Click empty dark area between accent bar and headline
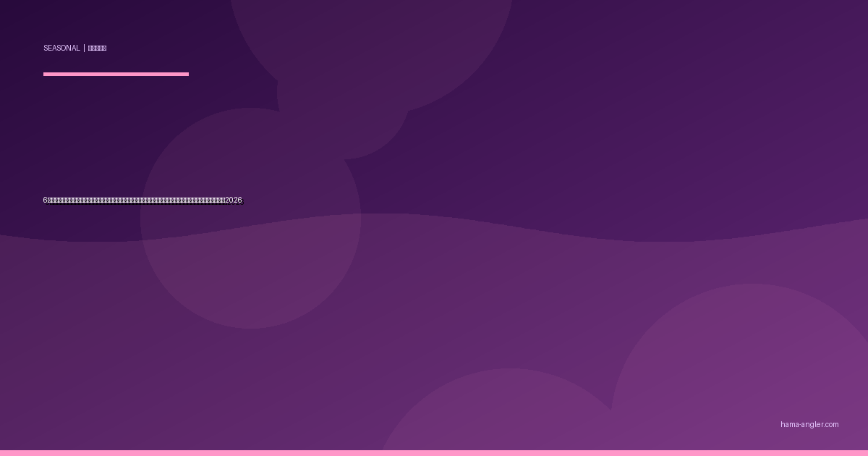Screen dimensions: 868x456 (x=116, y=138)
